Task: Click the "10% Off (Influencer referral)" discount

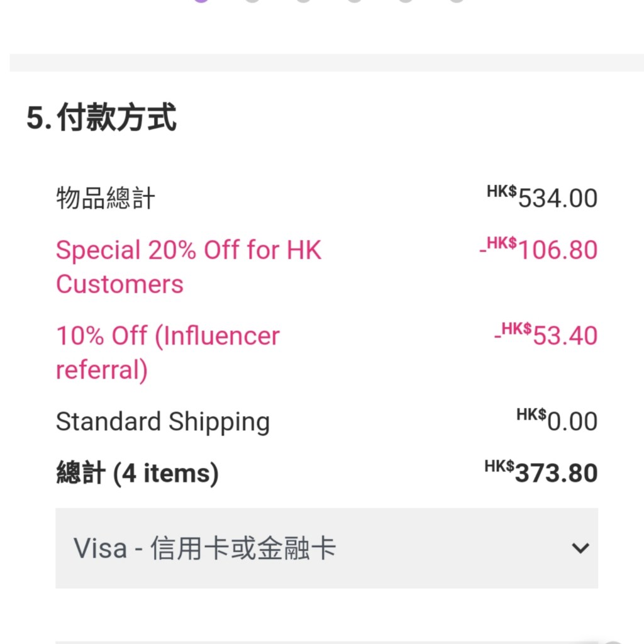Action: (x=167, y=352)
